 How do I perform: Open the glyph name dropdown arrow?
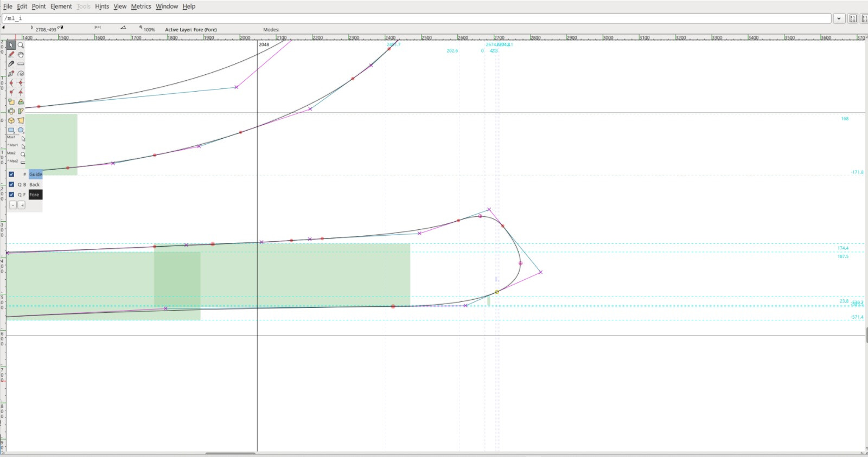tap(839, 18)
